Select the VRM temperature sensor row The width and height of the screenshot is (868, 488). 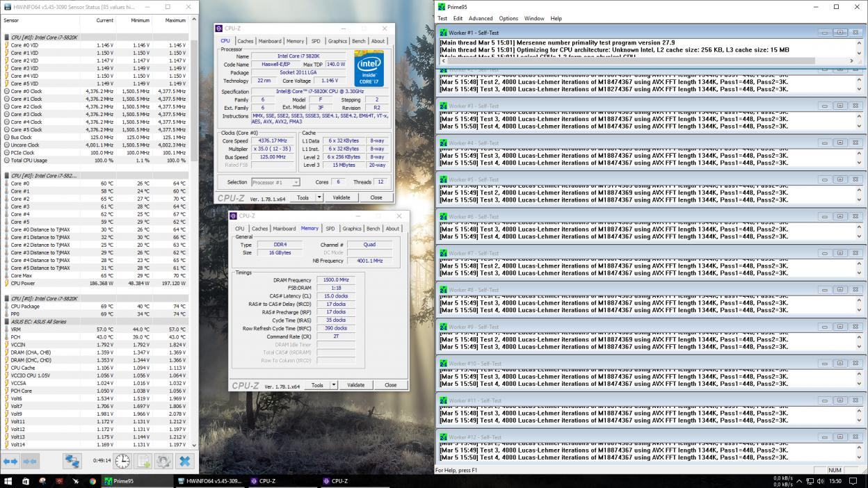[x=95, y=330]
